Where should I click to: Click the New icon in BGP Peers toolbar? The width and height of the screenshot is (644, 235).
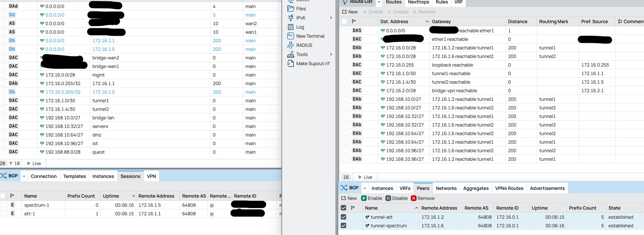click(x=344, y=198)
